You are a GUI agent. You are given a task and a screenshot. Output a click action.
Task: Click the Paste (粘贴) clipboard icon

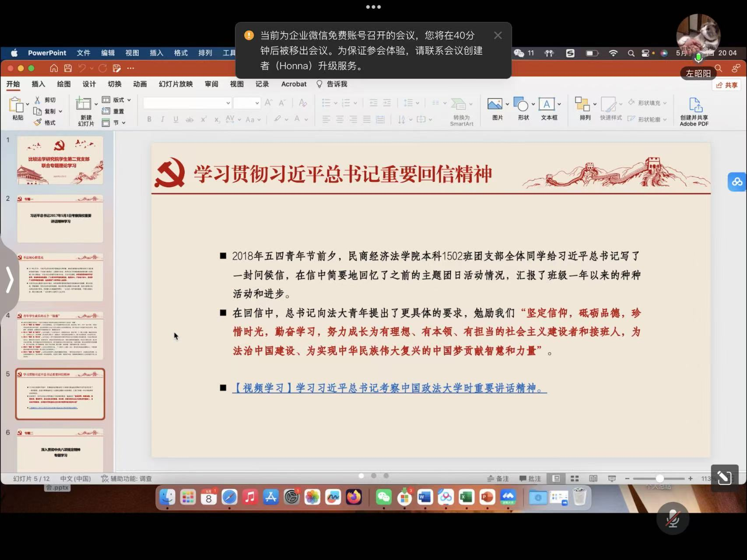pyautogui.click(x=17, y=106)
